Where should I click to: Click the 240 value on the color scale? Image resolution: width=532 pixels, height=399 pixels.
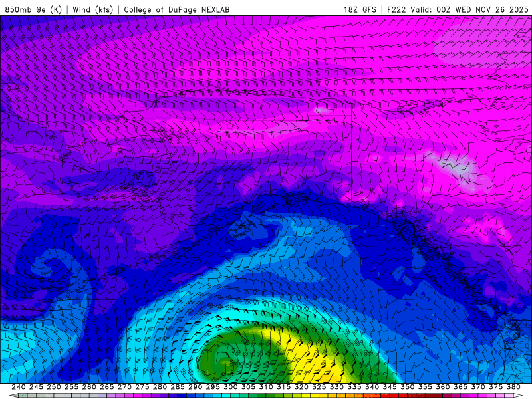(19, 387)
